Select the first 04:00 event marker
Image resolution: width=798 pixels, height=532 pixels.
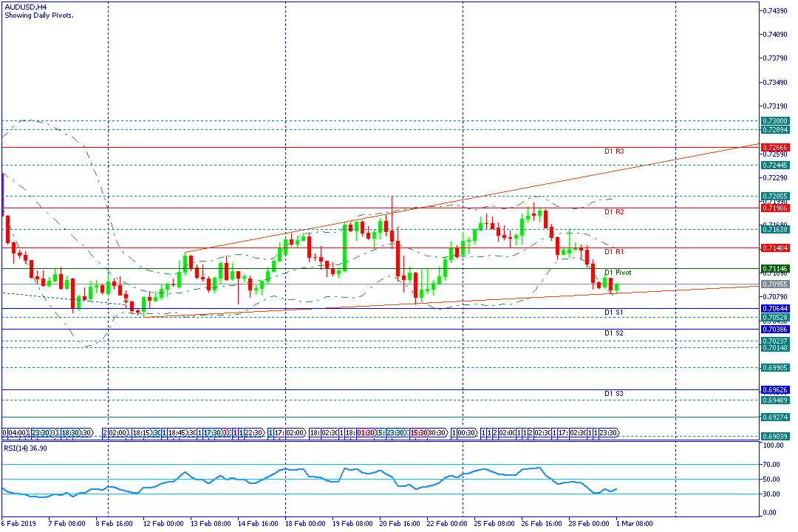[x=18, y=433]
